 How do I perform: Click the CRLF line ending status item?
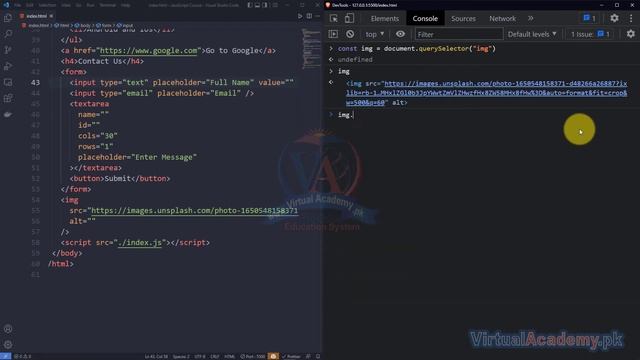pos(215,356)
